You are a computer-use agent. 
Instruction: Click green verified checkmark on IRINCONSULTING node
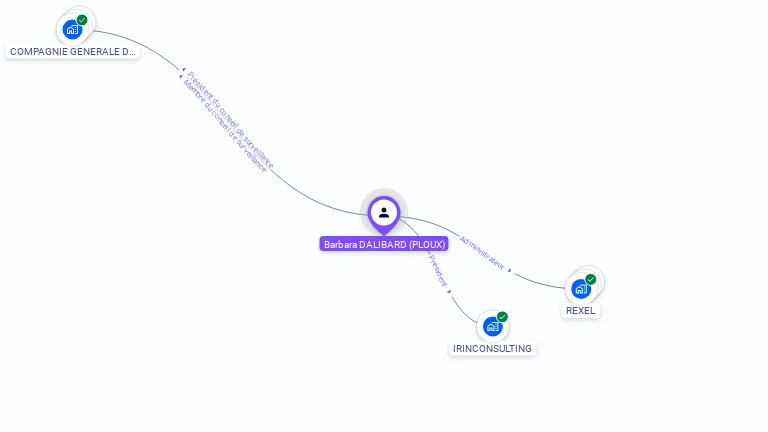click(x=502, y=316)
